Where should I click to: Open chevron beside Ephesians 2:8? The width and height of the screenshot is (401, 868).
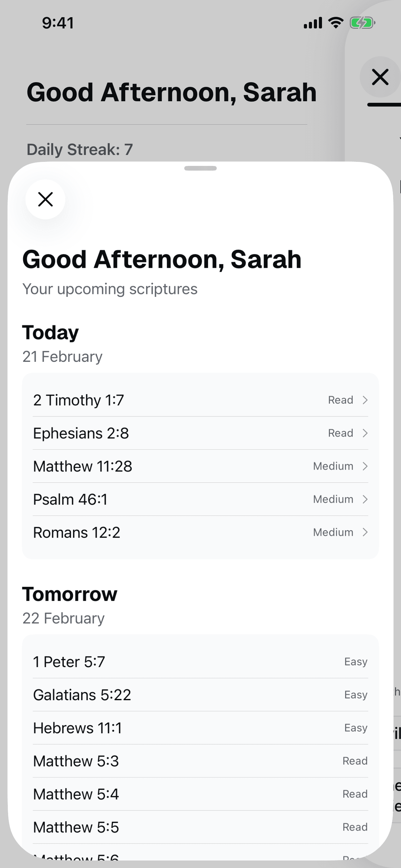365,433
